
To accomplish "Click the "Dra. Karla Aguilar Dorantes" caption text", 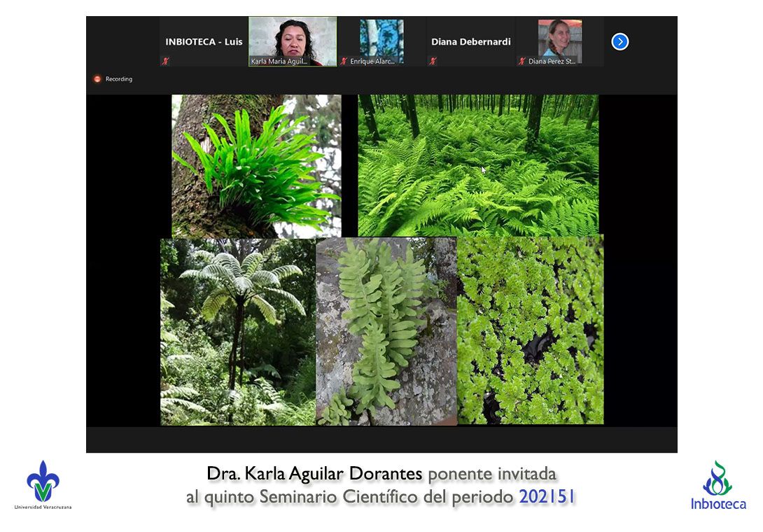I will (x=314, y=474).
